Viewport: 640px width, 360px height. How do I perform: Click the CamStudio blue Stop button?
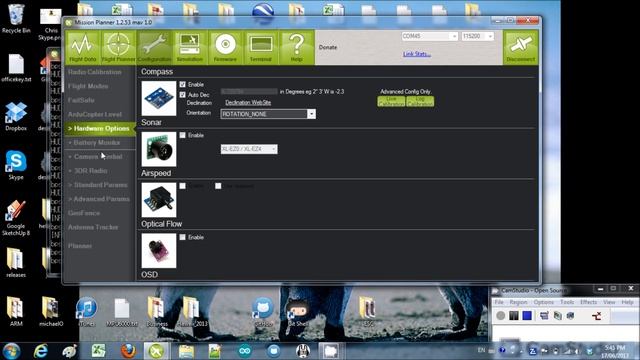click(x=527, y=316)
